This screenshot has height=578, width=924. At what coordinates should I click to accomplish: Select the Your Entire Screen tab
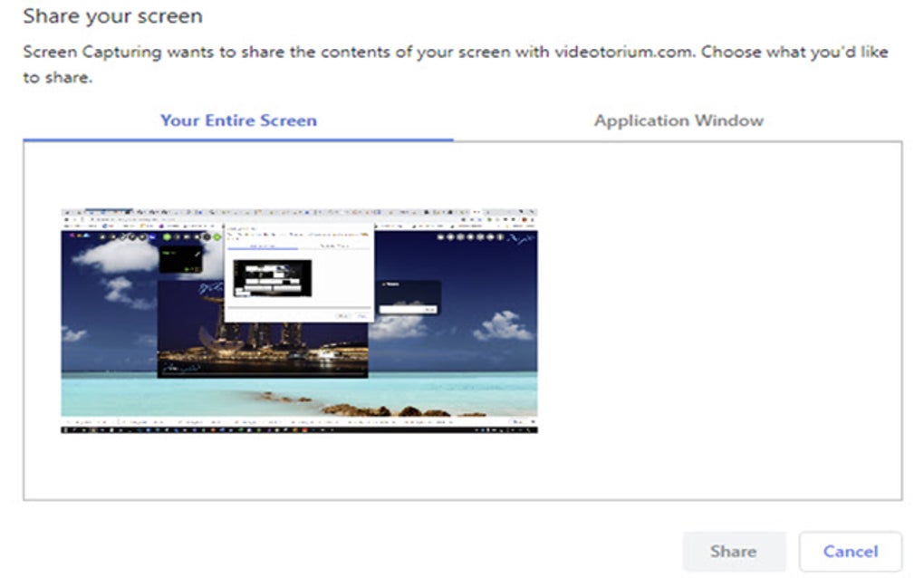pyautogui.click(x=237, y=120)
